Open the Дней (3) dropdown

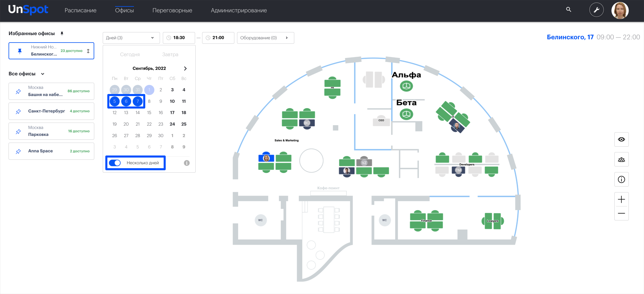[x=131, y=38]
